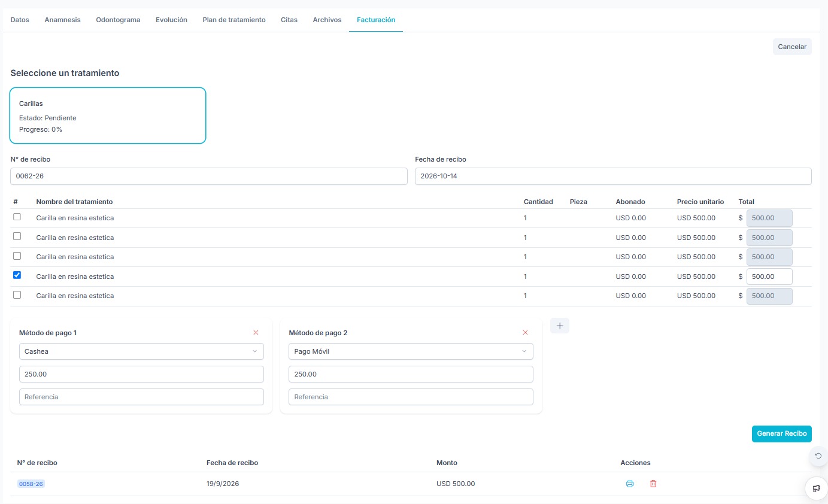The width and height of the screenshot is (828, 504).
Task: Open the Anamnesis tab
Action: [x=62, y=20]
